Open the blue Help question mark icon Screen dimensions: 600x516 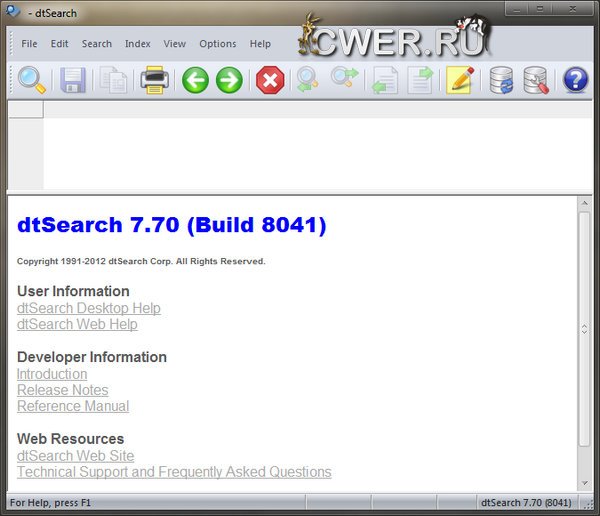coord(575,80)
